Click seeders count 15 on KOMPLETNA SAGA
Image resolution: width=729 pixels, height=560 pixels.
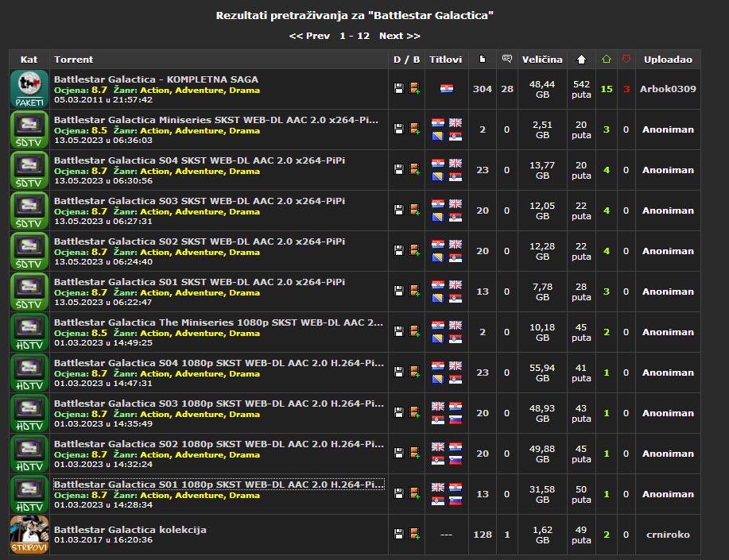[x=607, y=89]
